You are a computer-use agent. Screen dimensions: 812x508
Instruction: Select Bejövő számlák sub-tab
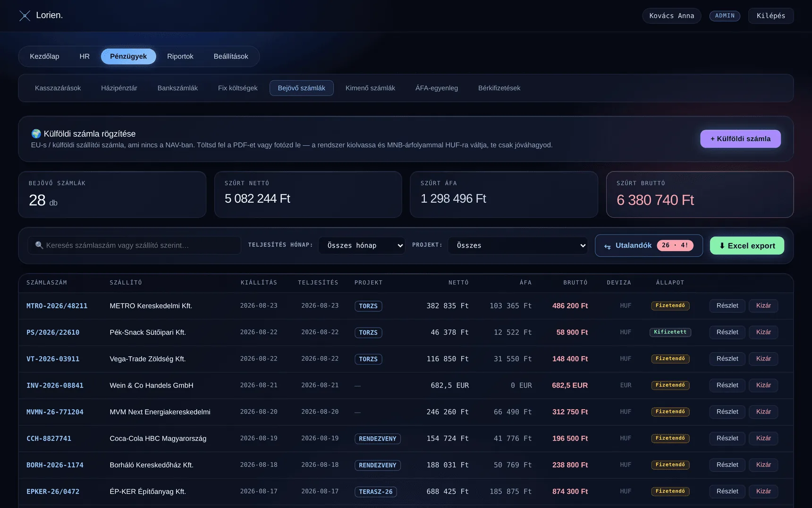pyautogui.click(x=302, y=88)
